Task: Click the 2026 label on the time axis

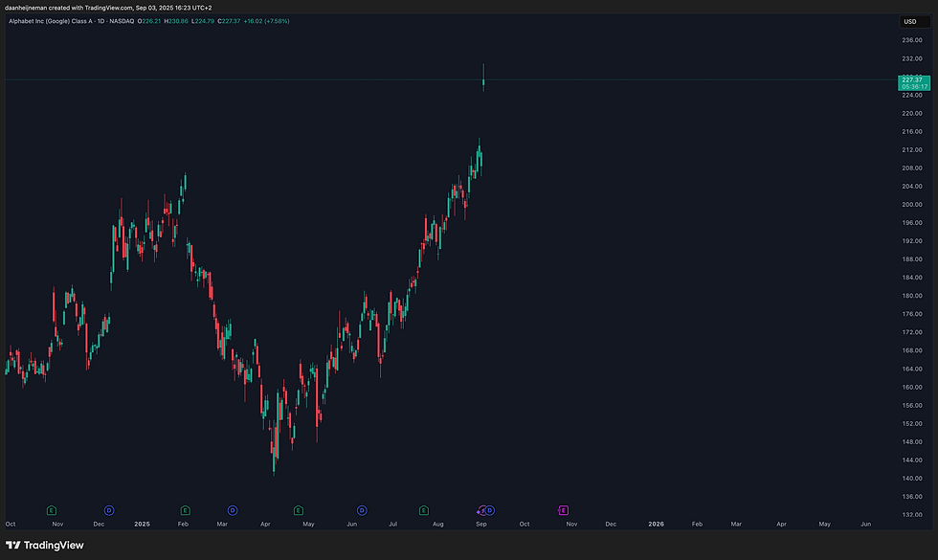Action: click(657, 525)
